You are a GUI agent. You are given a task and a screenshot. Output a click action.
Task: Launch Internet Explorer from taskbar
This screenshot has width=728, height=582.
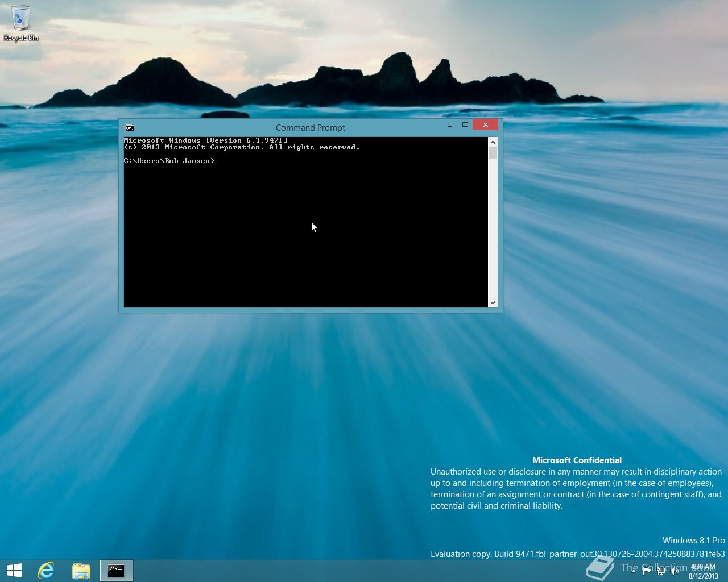click(46, 570)
